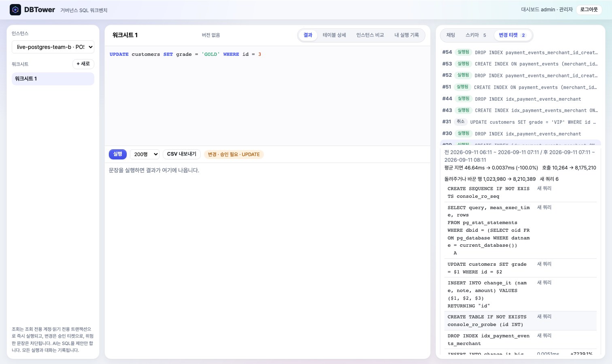Select change ticket #52
The image size is (612, 364).
click(520, 75)
